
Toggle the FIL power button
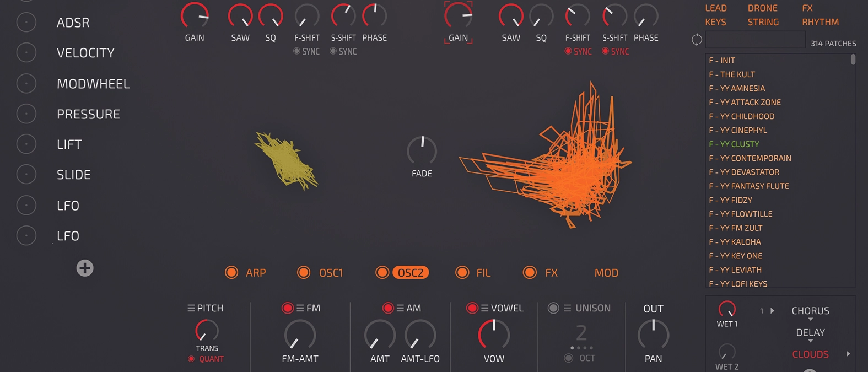462,273
